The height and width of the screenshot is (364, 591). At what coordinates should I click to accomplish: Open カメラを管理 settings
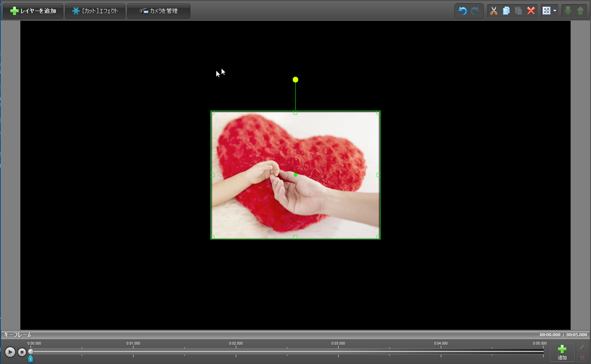pos(159,11)
